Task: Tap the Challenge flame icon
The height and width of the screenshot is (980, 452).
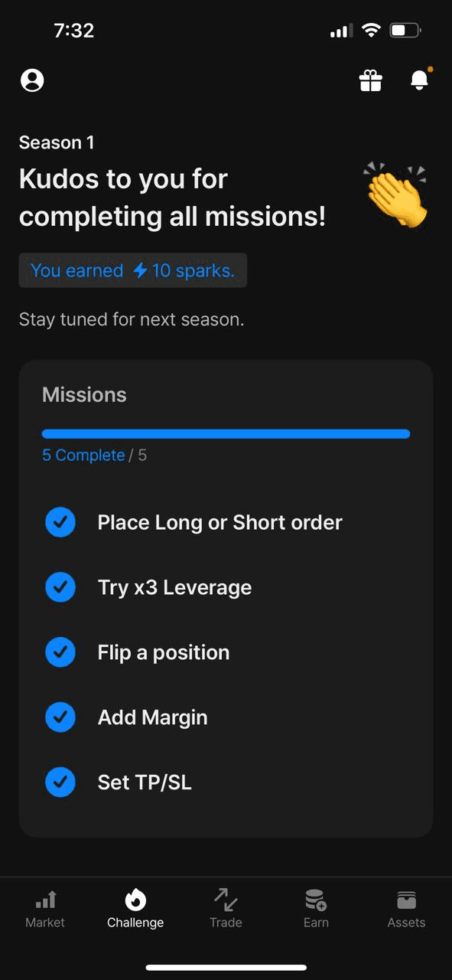Action: pos(135,900)
